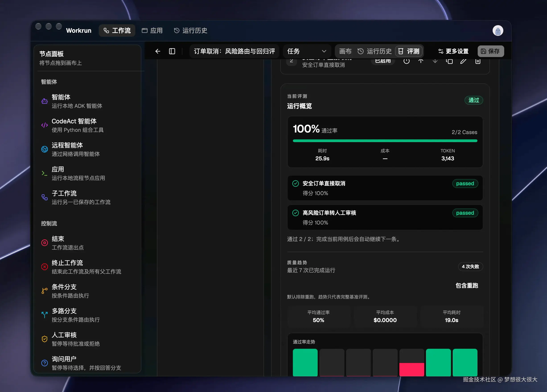Click the 通过 status badge

tap(474, 100)
